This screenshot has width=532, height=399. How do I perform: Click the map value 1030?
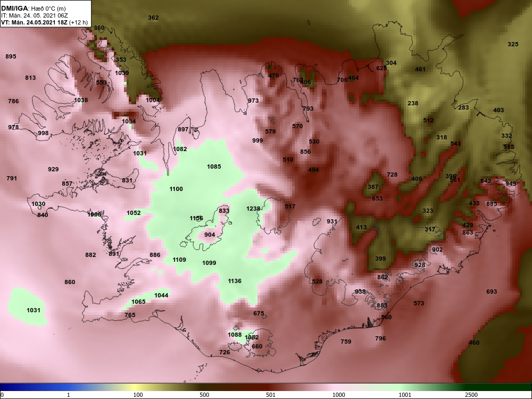38,204
